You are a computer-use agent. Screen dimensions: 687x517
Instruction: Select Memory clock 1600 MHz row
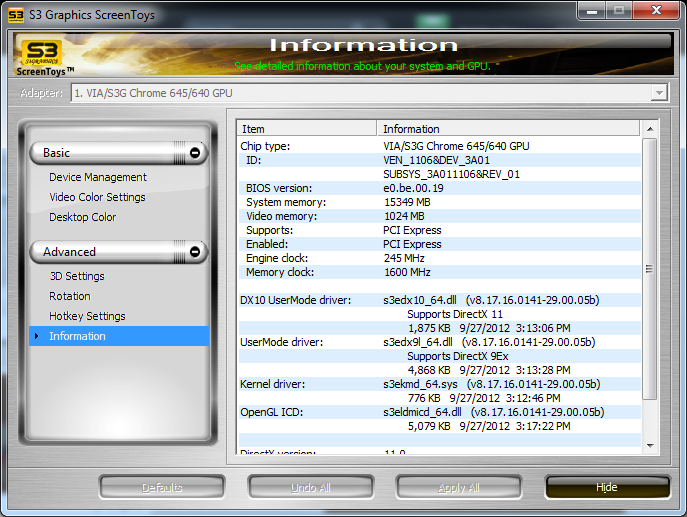tap(439, 272)
